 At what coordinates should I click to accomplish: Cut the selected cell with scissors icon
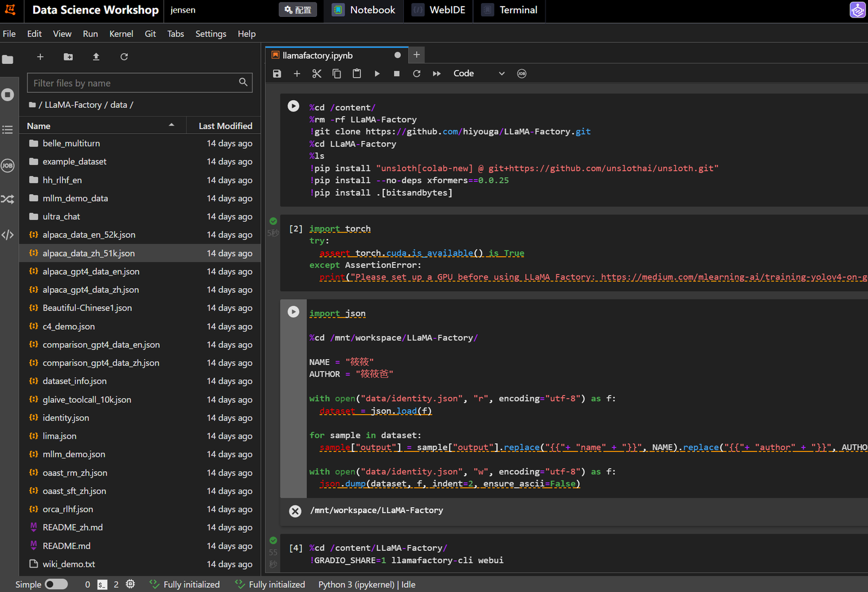[x=316, y=74]
